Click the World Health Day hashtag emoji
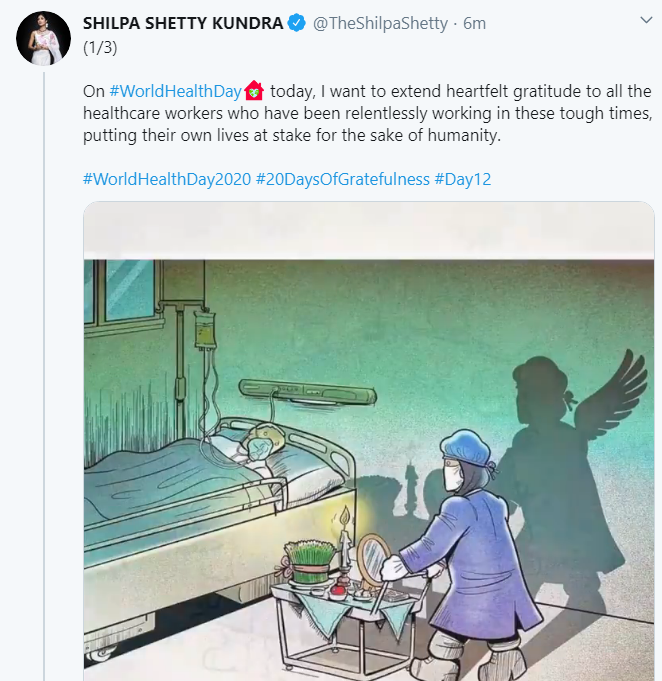 click(253, 91)
